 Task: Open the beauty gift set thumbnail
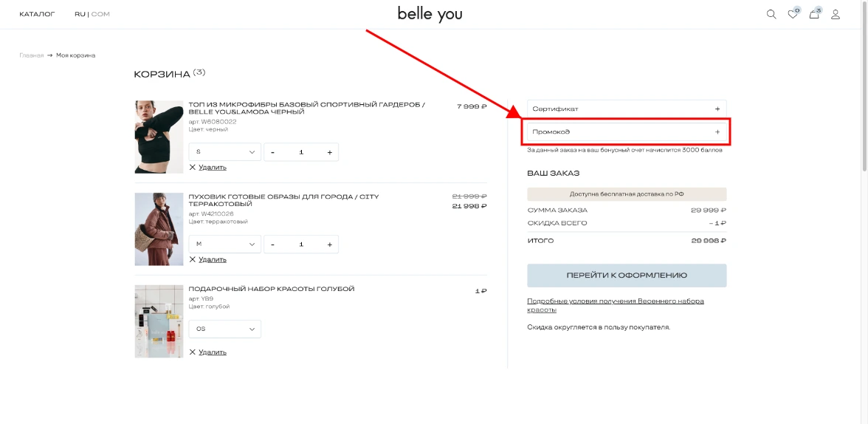coord(159,321)
